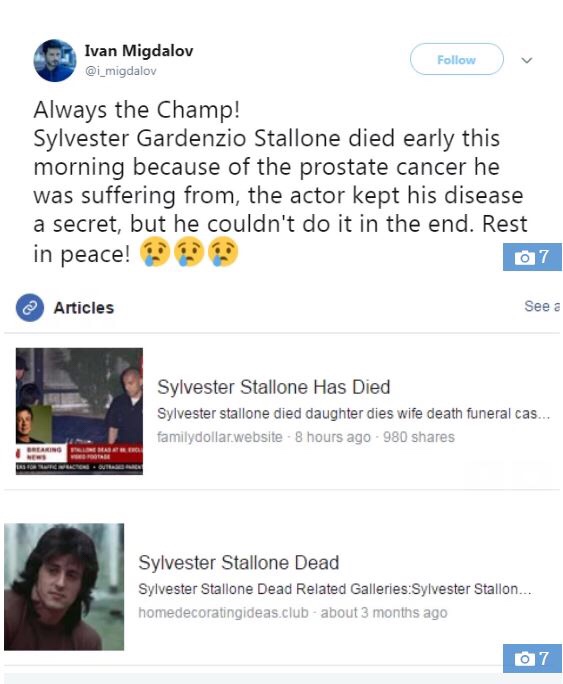
Task: Click the Follow button
Action: 456,59
